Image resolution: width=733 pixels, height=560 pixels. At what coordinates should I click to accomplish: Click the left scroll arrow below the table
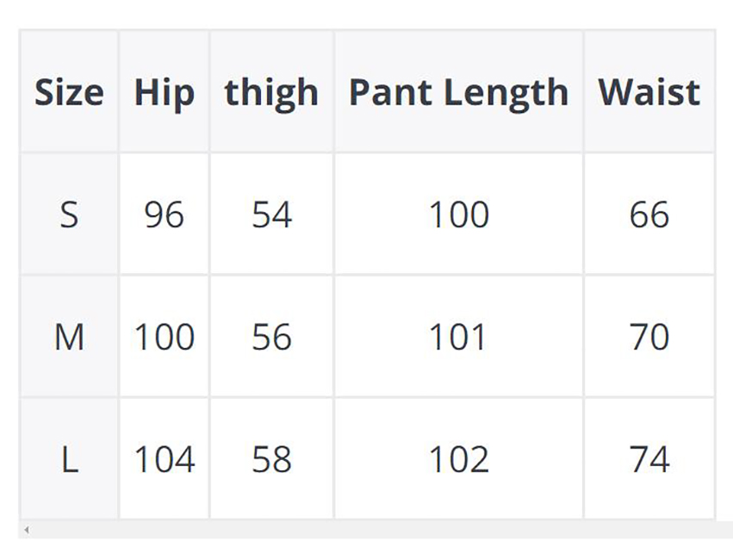(27, 530)
